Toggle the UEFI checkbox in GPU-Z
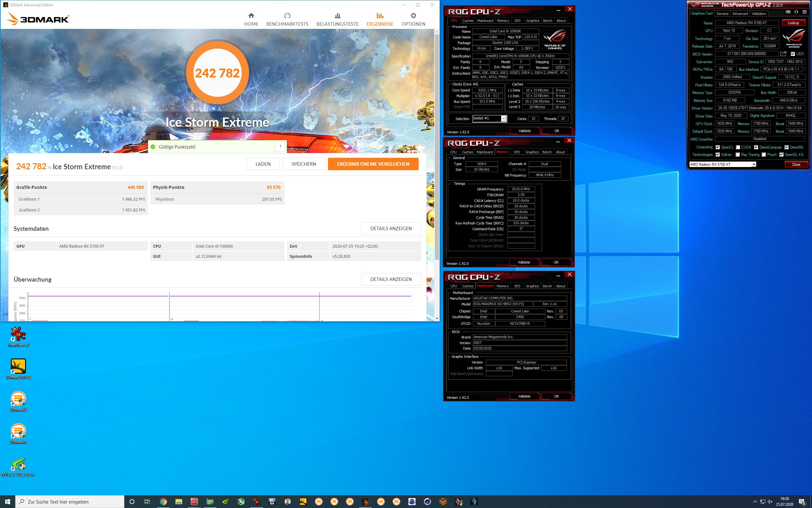The width and height of the screenshot is (812, 508). click(x=793, y=54)
